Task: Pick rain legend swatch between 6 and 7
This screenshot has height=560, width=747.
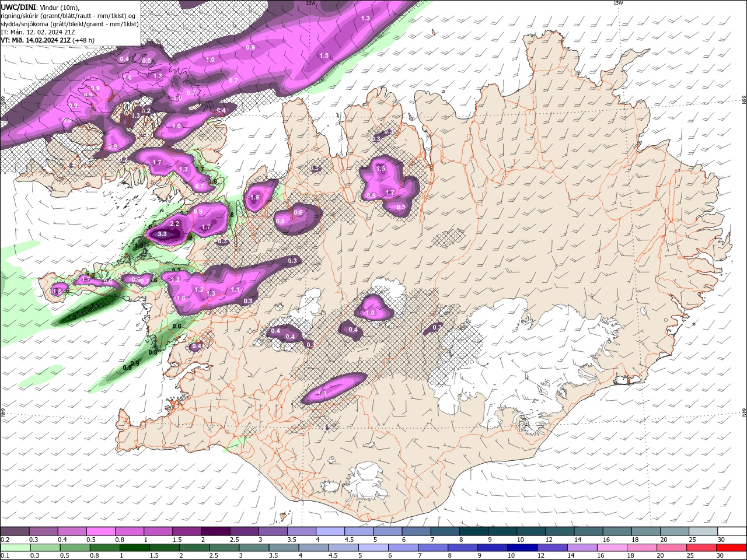Action: (x=403, y=548)
